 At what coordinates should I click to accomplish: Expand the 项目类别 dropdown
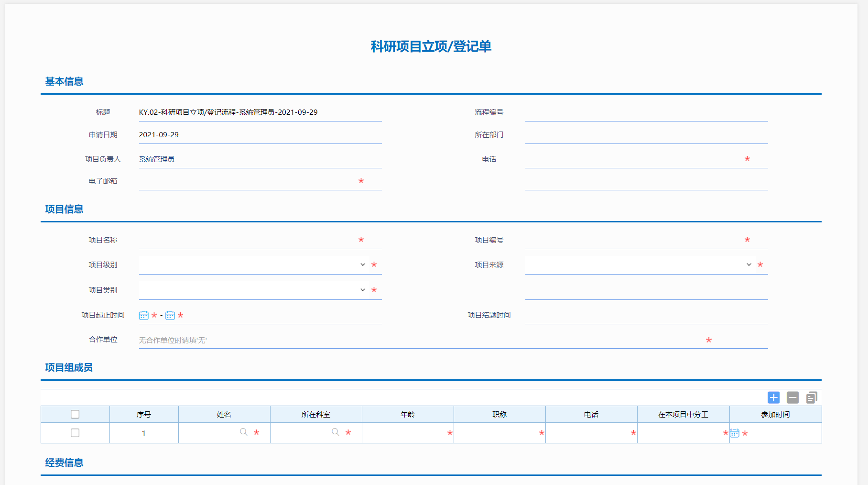pos(363,290)
